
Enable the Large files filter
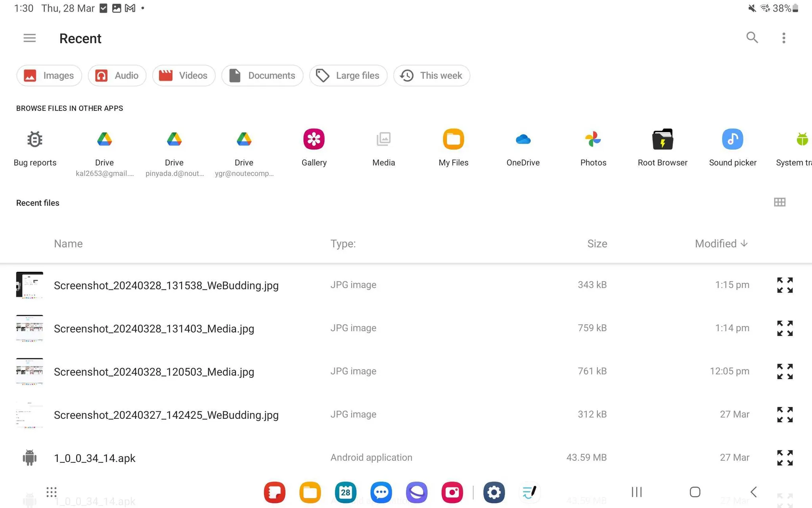[x=348, y=75]
